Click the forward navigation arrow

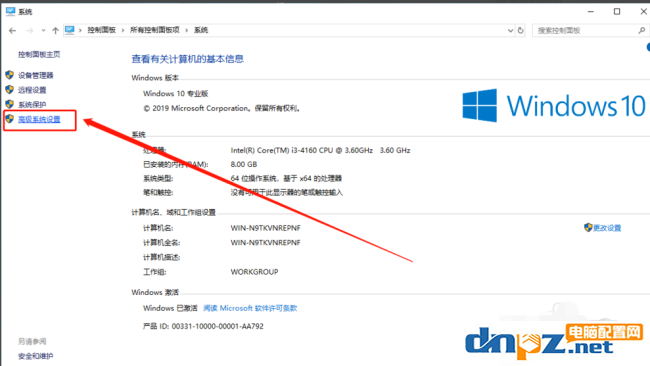tap(29, 30)
